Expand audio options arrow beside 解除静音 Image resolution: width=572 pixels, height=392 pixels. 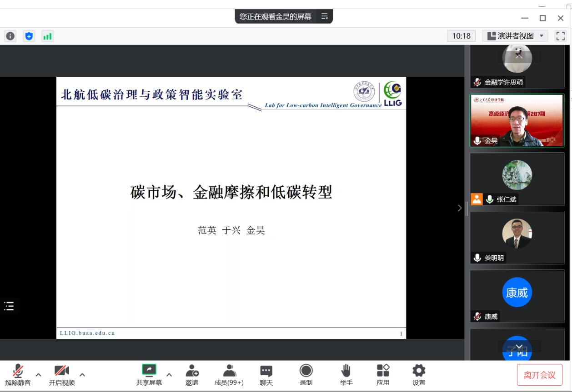tap(38, 375)
